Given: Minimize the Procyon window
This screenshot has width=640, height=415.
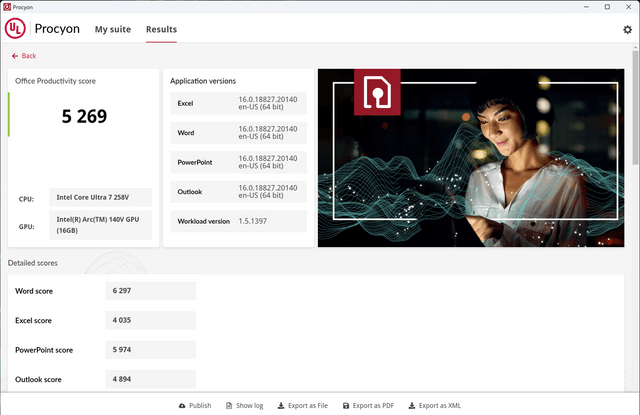Looking at the screenshot, I should 586,7.
